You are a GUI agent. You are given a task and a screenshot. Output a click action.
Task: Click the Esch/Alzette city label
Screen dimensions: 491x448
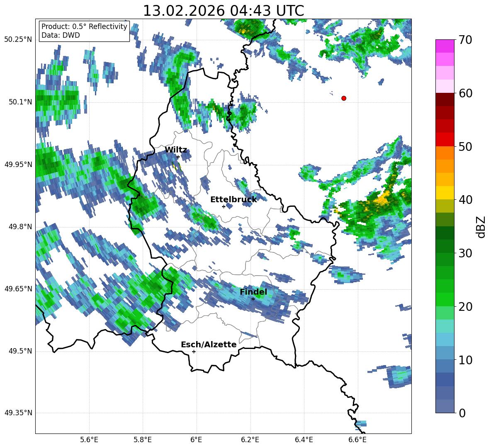[209, 344]
